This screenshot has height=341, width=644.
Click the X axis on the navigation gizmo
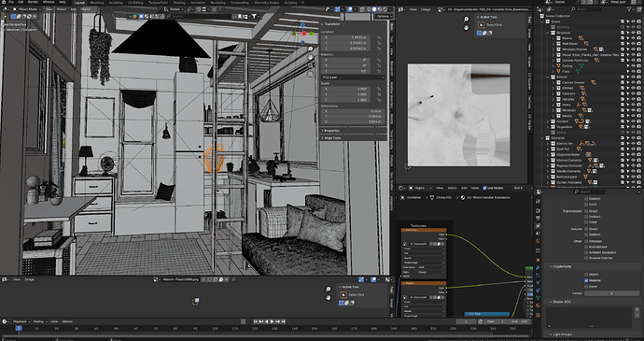[x=304, y=34]
